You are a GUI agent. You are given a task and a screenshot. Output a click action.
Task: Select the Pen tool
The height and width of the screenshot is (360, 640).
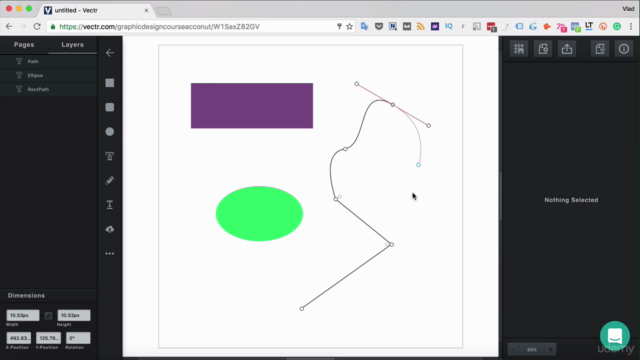tap(110, 156)
